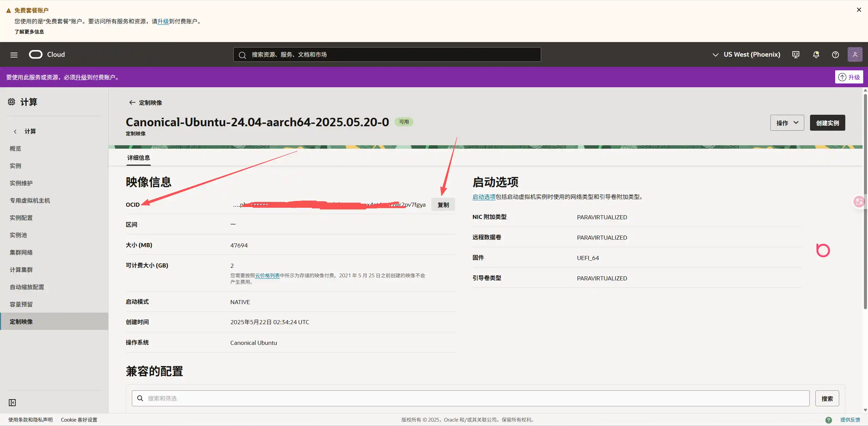868x426 pixels.
Task: Select the 详细信息 tab
Action: [138, 158]
